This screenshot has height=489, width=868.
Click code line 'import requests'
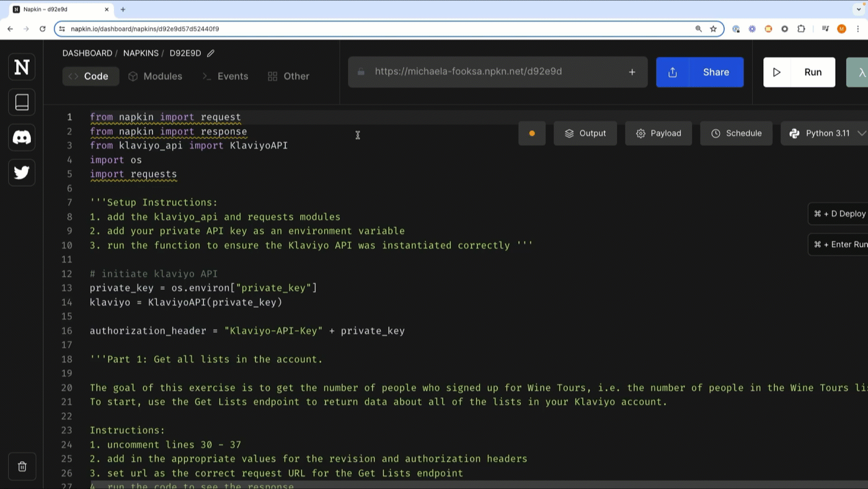pos(133,174)
